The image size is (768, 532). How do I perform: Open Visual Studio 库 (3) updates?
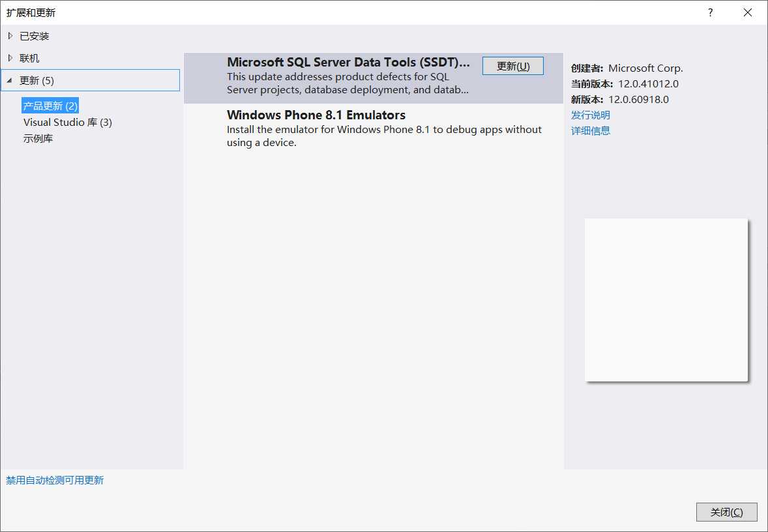tap(68, 122)
